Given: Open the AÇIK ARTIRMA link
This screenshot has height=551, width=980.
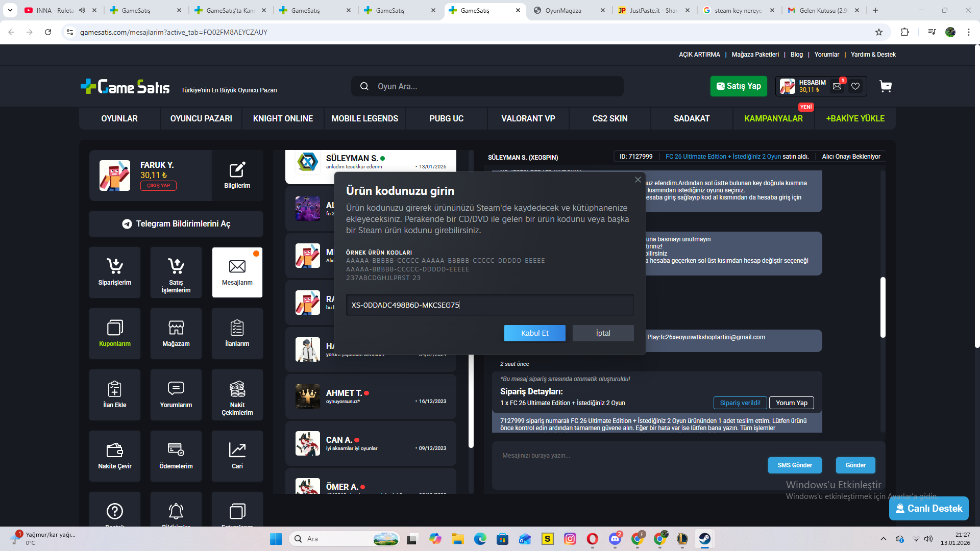Looking at the screenshot, I should pos(699,55).
